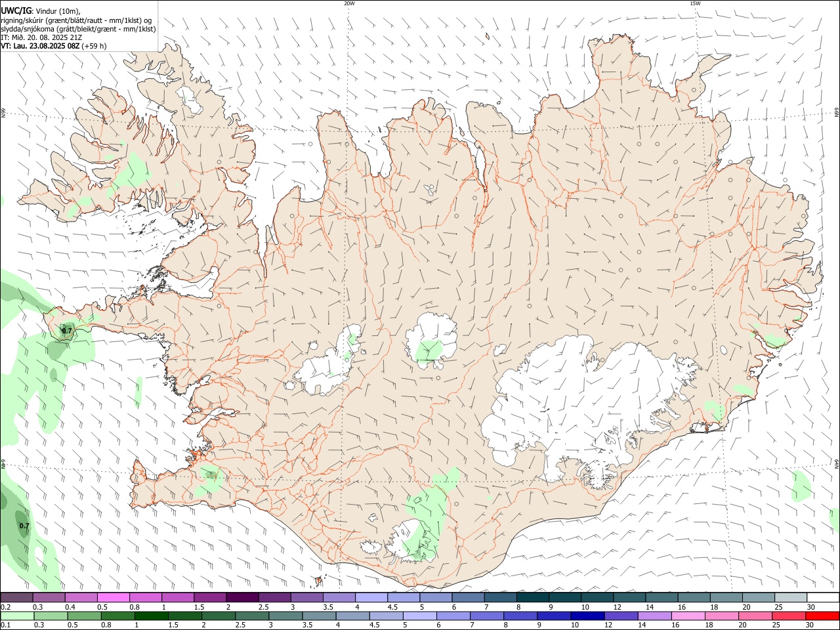
Task: Click the '3.5' label in the upper legend row
Action: pos(328,607)
